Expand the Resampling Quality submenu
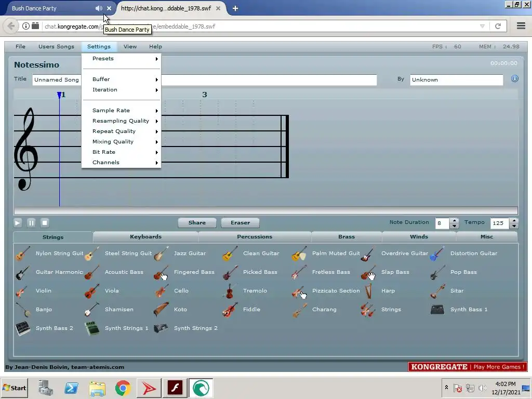 121,121
